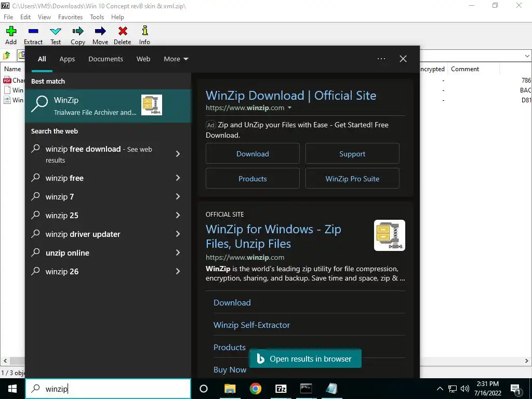Screen dimensions: 532x399
Task: Open the Download sublink under official site
Action: [x=232, y=303]
